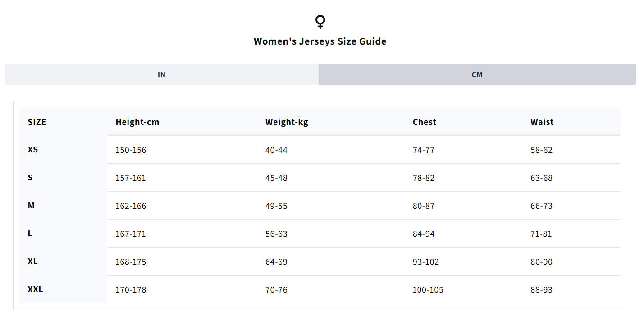Click the female symbol icon
644x317 pixels.
pyautogui.click(x=320, y=22)
